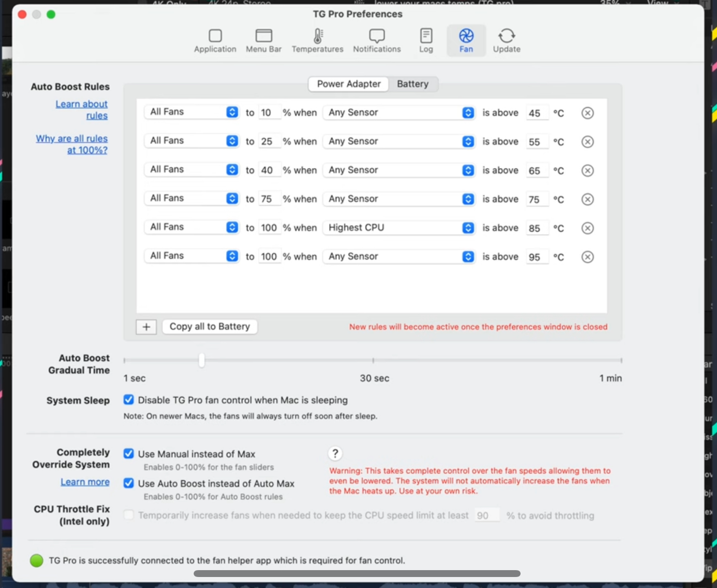Delete the 65 °C rule
The width and height of the screenshot is (717, 588).
pos(587,170)
